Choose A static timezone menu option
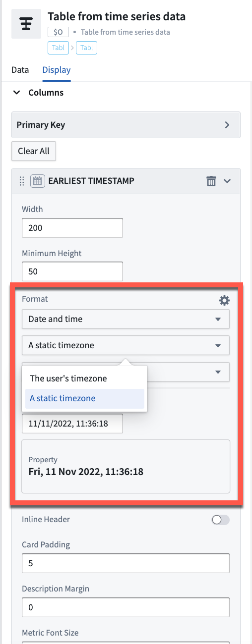This screenshot has height=644, width=252. [x=84, y=398]
